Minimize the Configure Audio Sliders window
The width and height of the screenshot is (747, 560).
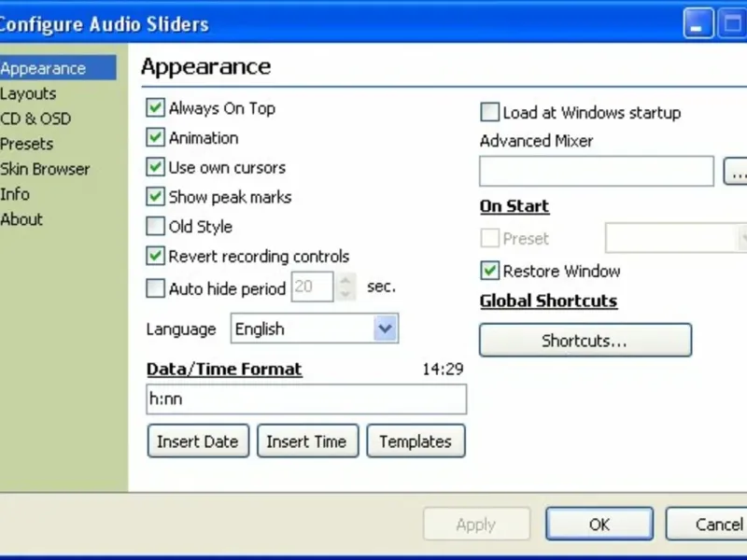(698, 22)
